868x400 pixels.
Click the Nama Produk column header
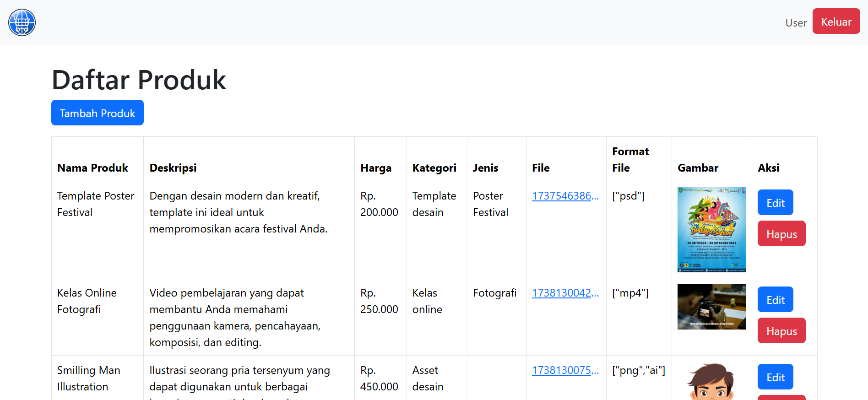(92, 168)
